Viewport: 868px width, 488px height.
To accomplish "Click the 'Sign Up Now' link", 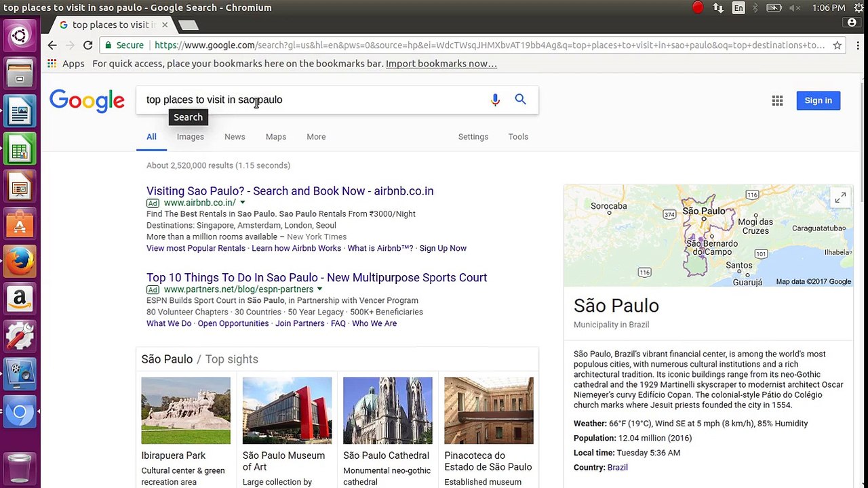I will tap(443, 248).
